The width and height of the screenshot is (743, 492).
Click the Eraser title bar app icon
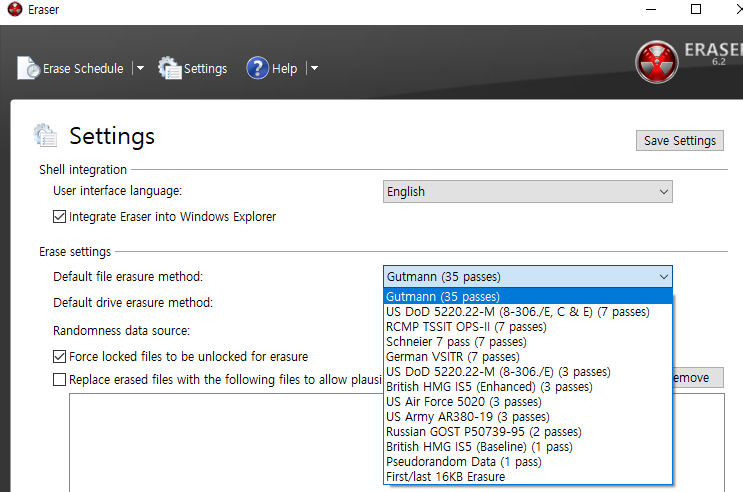click(15, 9)
